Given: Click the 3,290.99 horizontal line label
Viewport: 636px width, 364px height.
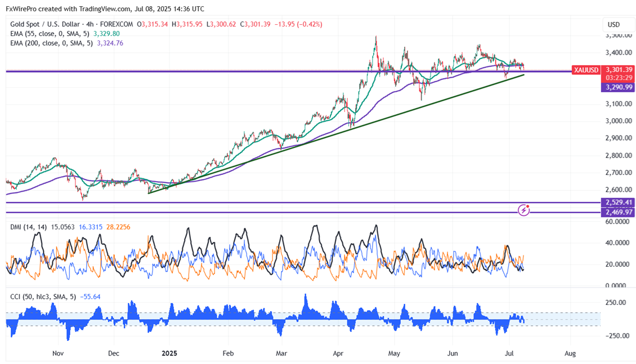Looking at the screenshot, I should point(619,87).
